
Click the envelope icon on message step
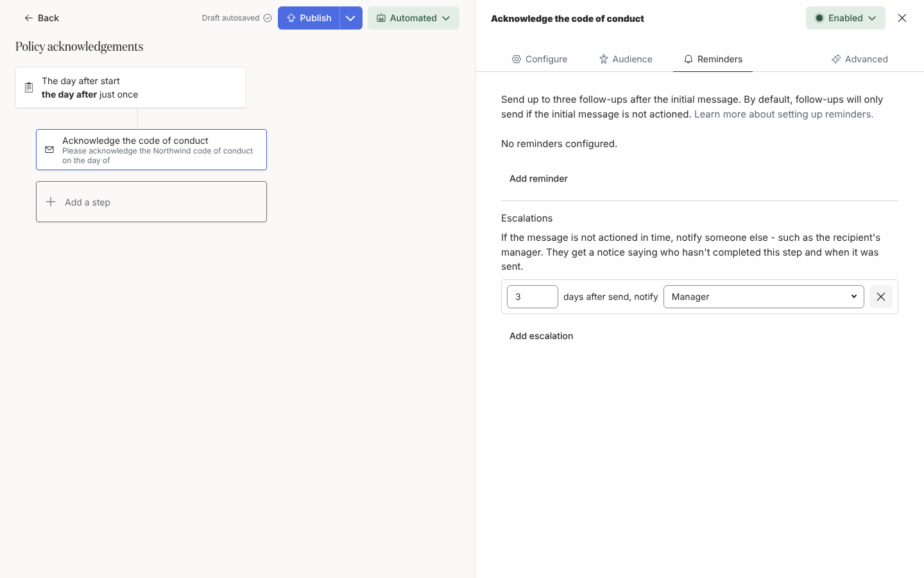[x=49, y=150]
